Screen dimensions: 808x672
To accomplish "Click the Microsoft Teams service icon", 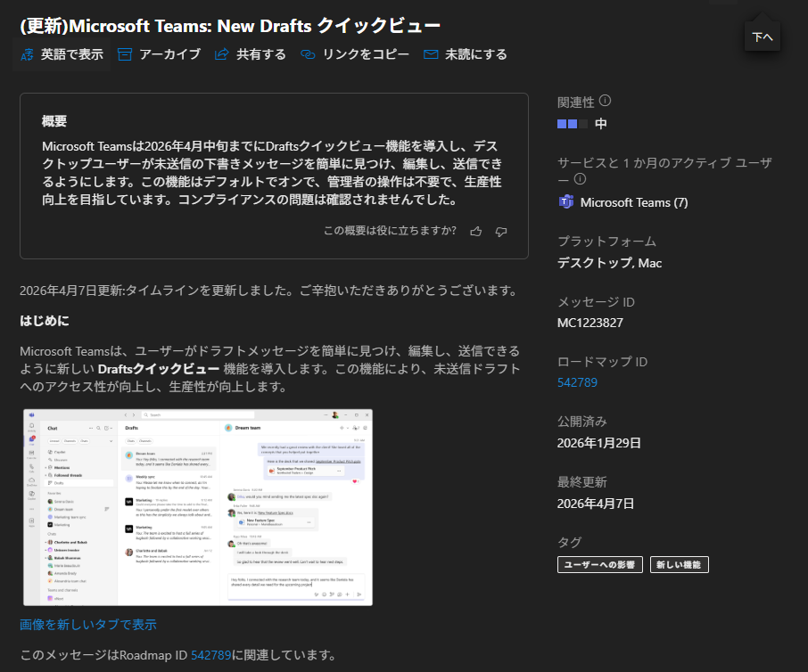I will coord(565,202).
